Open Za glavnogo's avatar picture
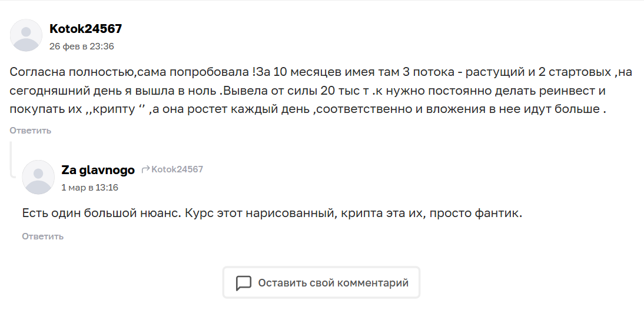This screenshot has width=644, height=310. [x=38, y=177]
